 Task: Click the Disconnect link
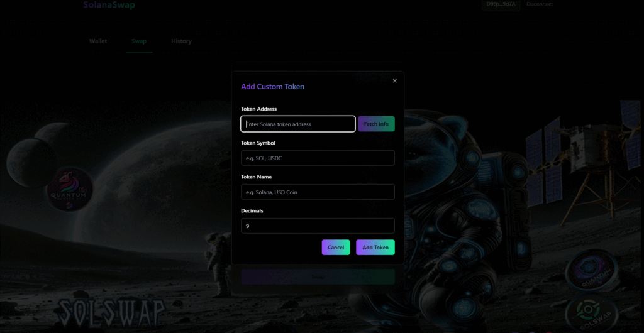click(539, 4)
